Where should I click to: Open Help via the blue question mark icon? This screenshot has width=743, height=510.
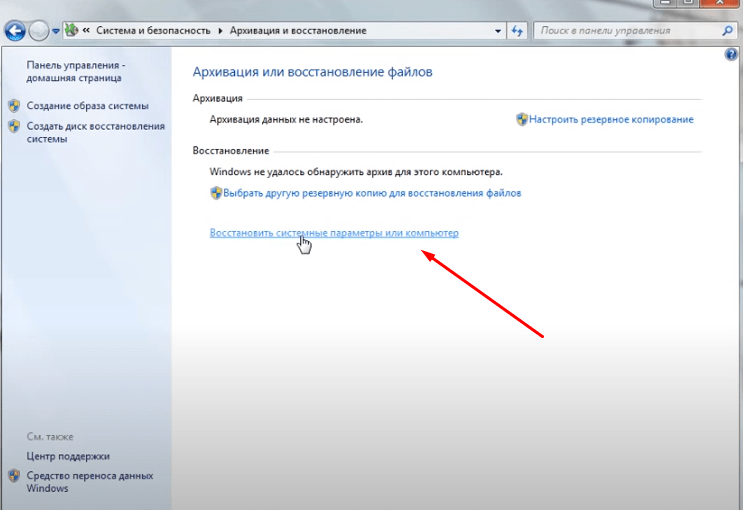[731, 55]
